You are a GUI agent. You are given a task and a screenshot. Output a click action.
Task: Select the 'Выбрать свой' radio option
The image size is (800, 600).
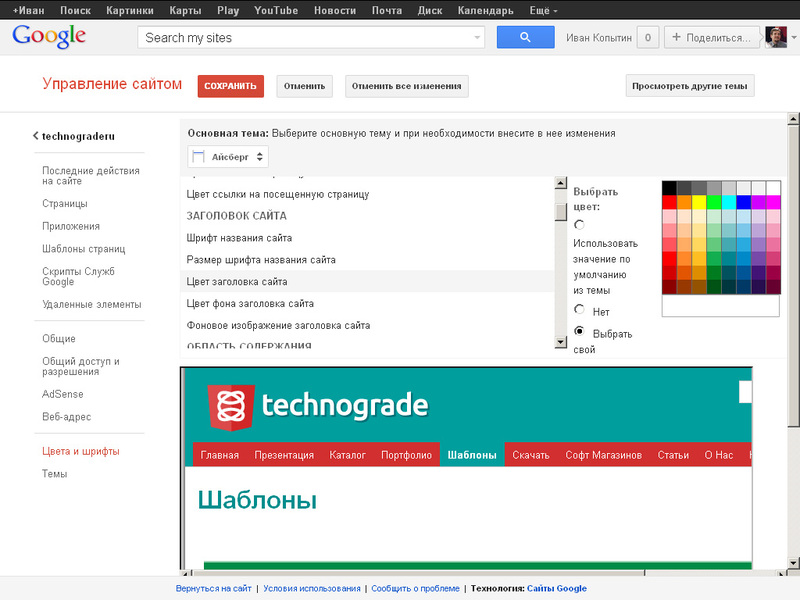click(579, 331)
